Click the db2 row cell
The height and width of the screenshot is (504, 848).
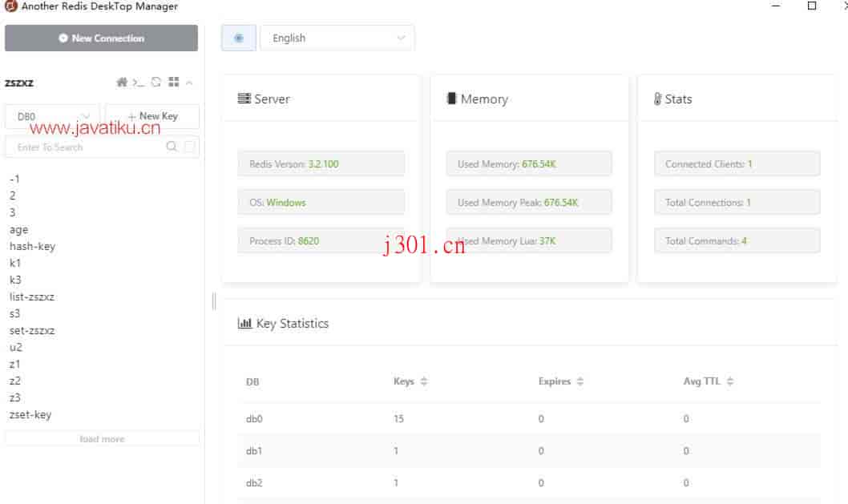click(x=254, y=482)
